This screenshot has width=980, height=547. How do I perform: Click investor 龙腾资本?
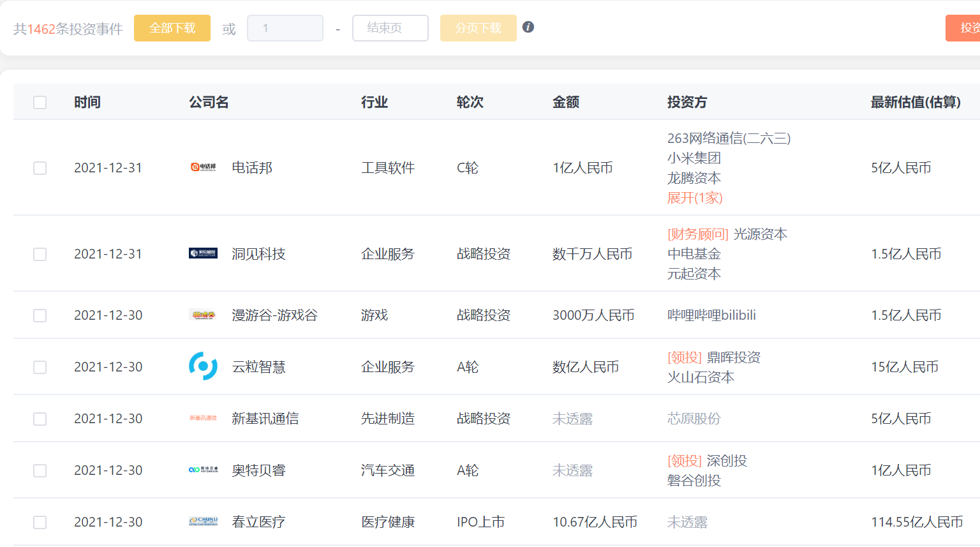[x=694, y=178]
